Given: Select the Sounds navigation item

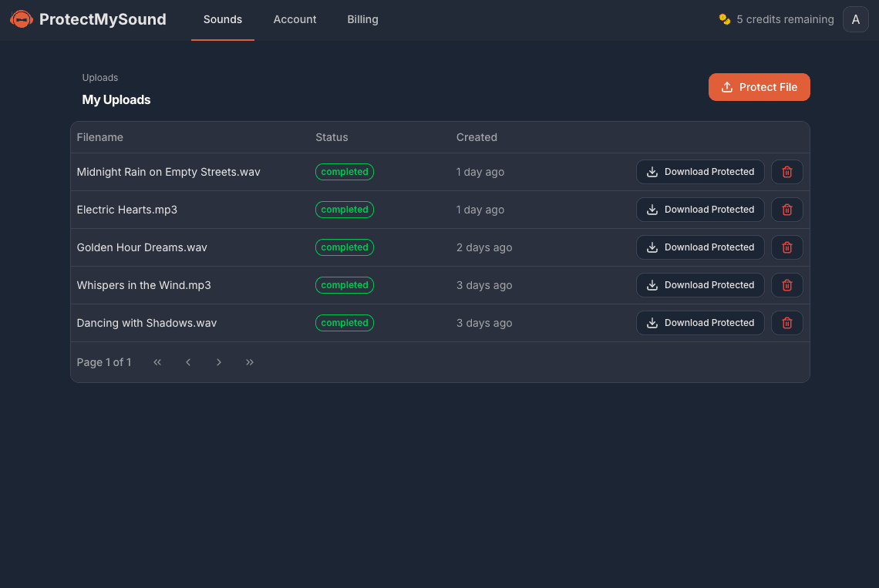Looking at the screenshot, I should pos(223,19).
